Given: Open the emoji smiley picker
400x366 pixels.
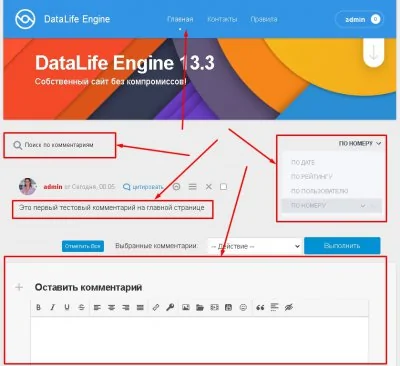Looking at the screenshot, I should (243, 307).
